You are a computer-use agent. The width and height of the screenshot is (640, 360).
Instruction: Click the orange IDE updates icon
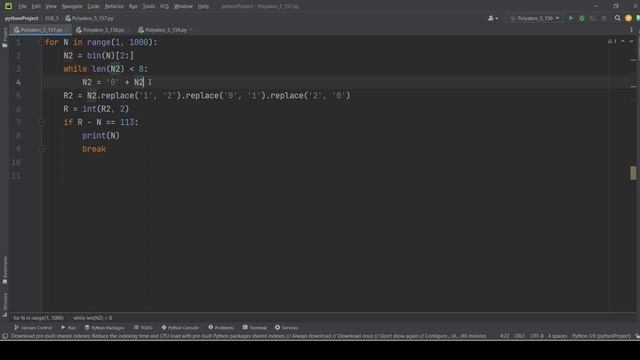[x=629, y=18]
